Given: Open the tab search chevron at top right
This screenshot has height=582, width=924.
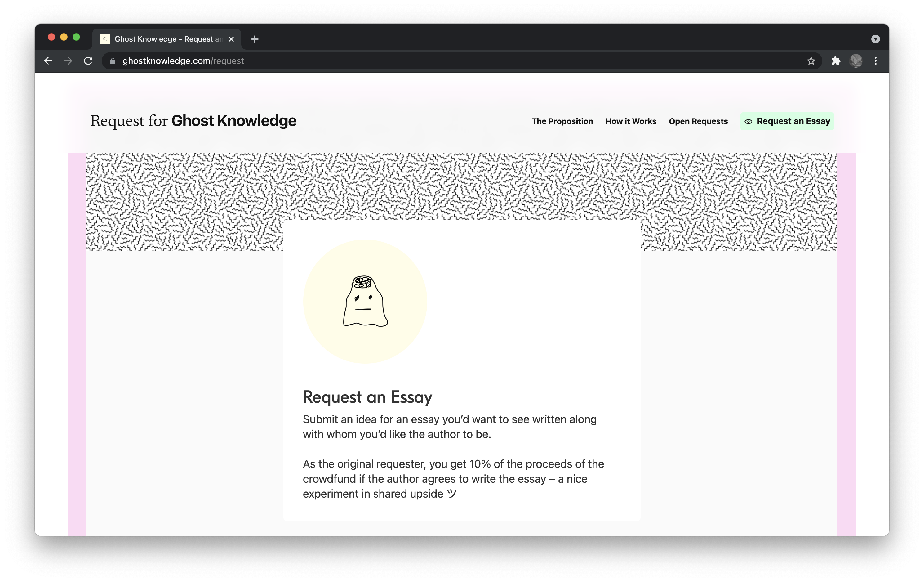Looking at the screenshot, I should click(x=875, y=39).
